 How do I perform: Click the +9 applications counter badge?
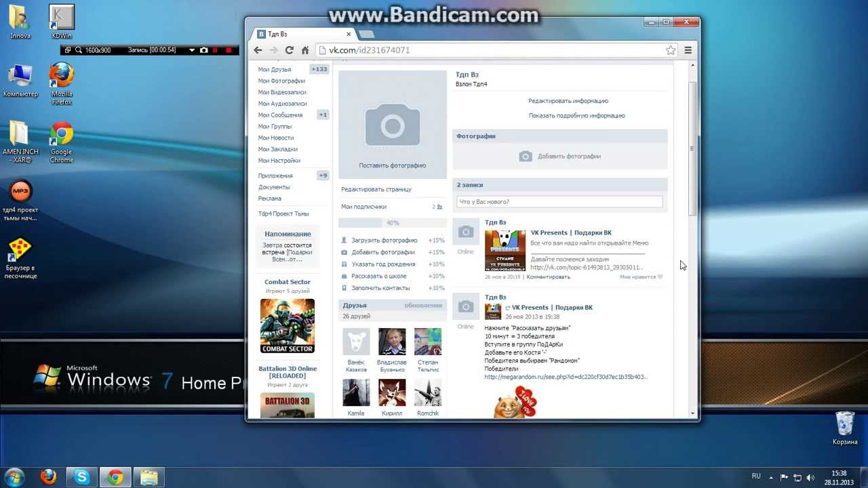323,176
